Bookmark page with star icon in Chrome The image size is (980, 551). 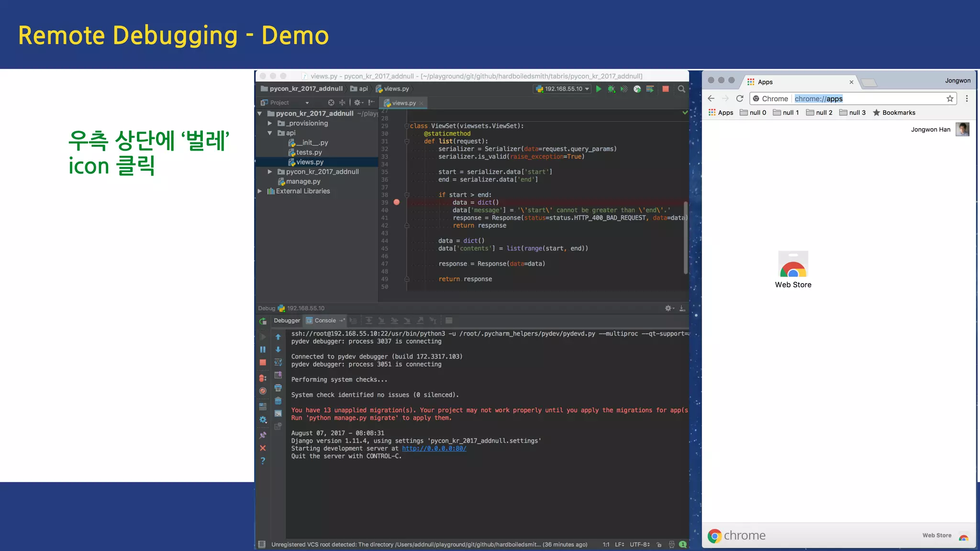click(x=950, y=99)
